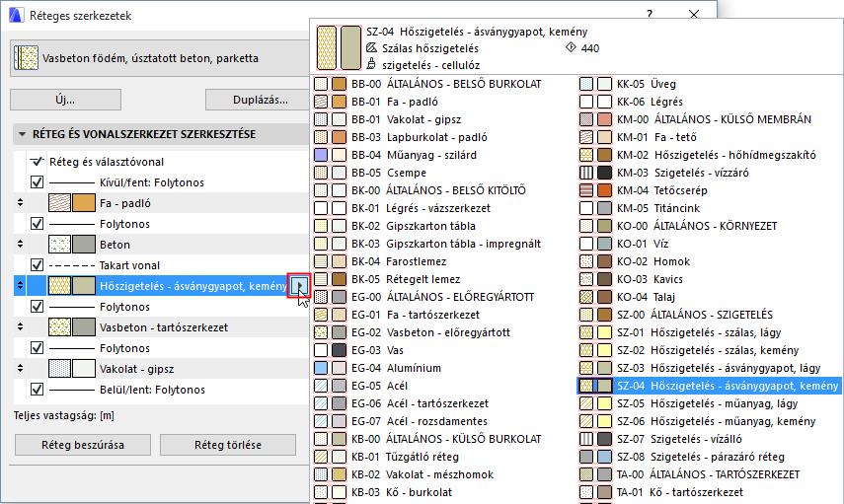Screen dimensions: 844x504
Task: Toggle the Takart vonal checkbox
Action: pos(37,265)
